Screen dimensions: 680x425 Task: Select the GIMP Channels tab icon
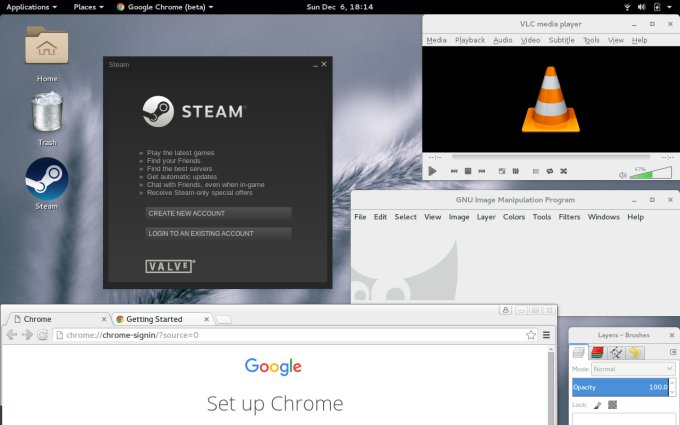(x=597, y=353)
